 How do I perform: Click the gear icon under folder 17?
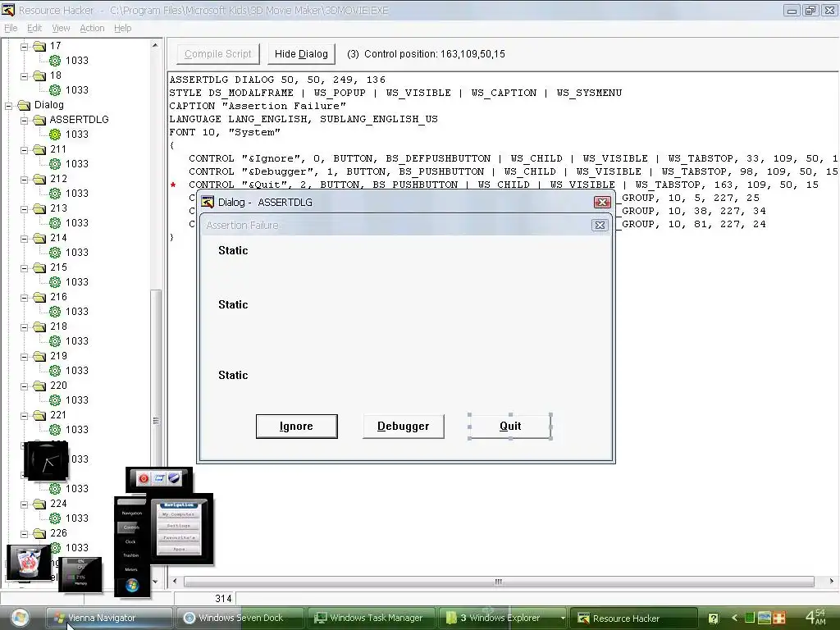[x=55, y=61]
